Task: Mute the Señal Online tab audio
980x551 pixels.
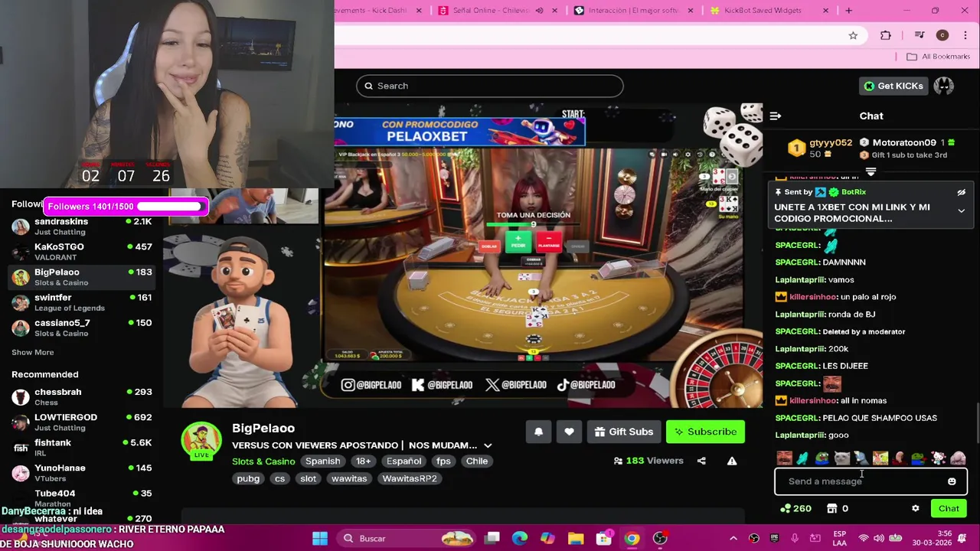Action: point(539,11)
